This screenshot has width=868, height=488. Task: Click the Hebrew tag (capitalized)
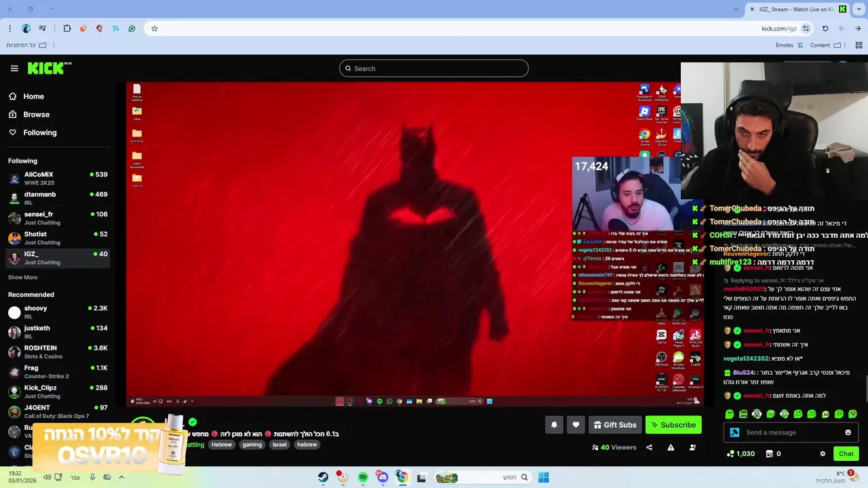click(221, 445)
